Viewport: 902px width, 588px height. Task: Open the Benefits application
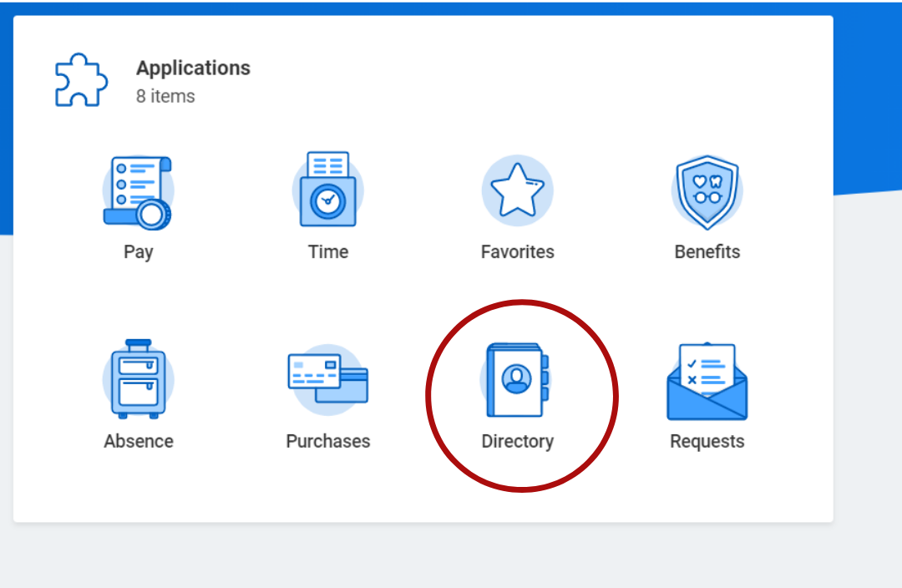coord(707,190)
